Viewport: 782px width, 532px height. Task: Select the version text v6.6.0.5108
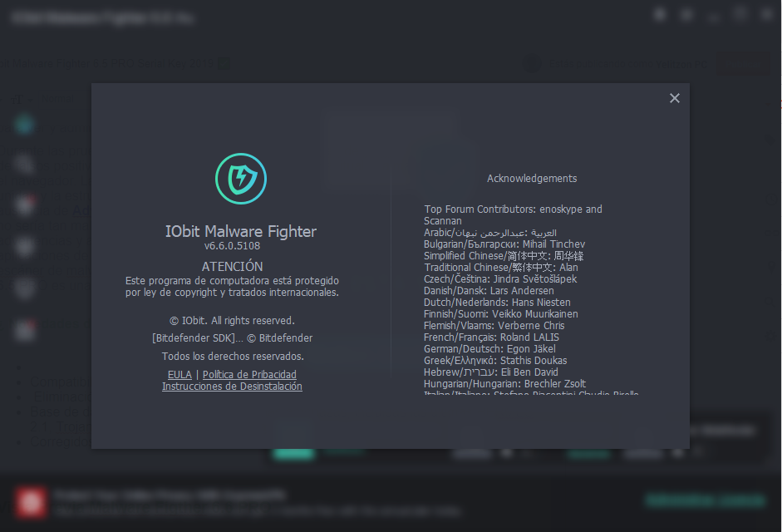pos(232,245)
